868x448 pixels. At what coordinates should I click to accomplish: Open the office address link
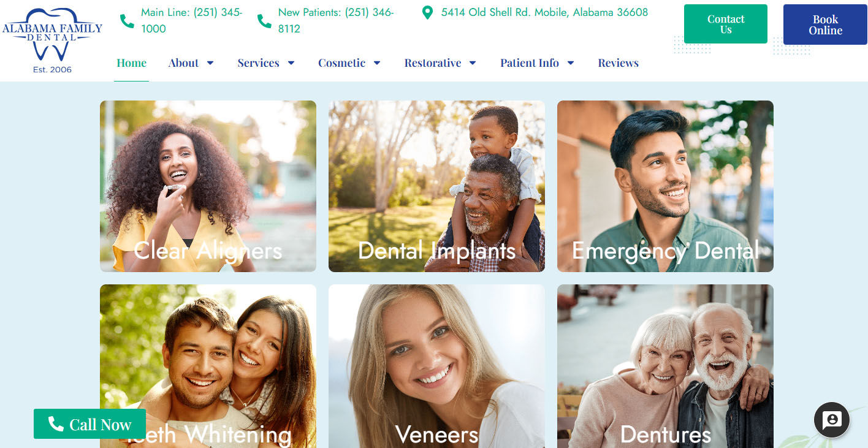coord(544,12)
